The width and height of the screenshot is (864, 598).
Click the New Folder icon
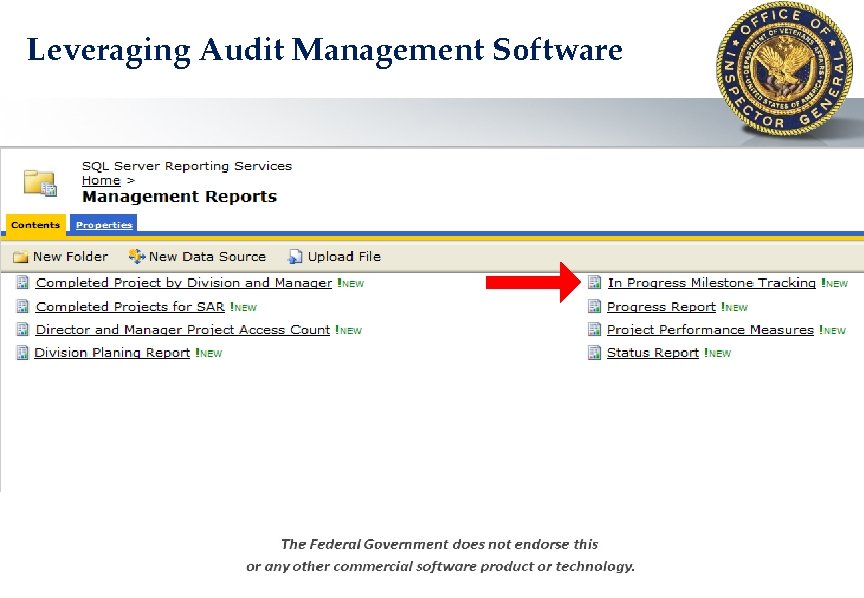tap(20, 257)
